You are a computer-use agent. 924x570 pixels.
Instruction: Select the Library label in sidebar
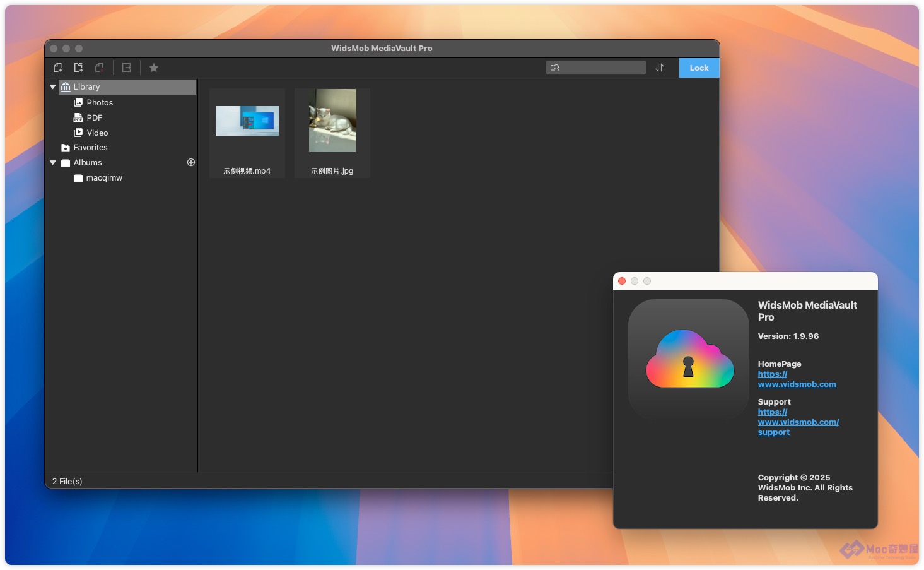86,87
